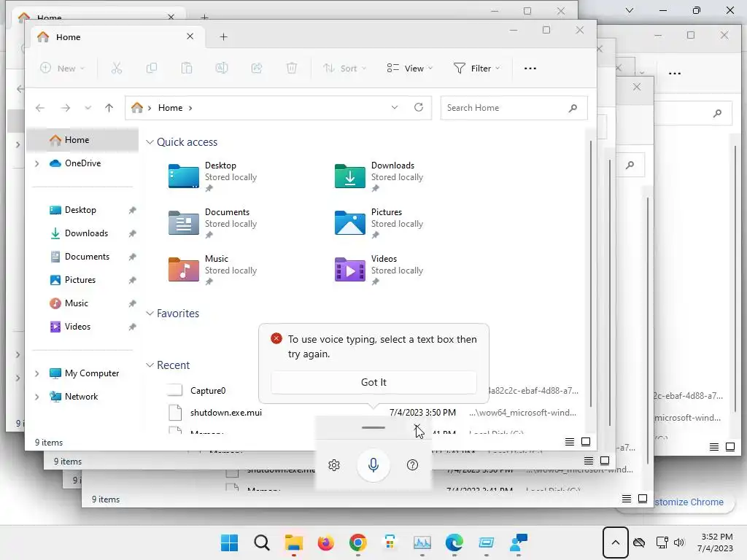This screenshot has width=747, height=560.
Task: Expand Network tree node
Action: [37, 397]
